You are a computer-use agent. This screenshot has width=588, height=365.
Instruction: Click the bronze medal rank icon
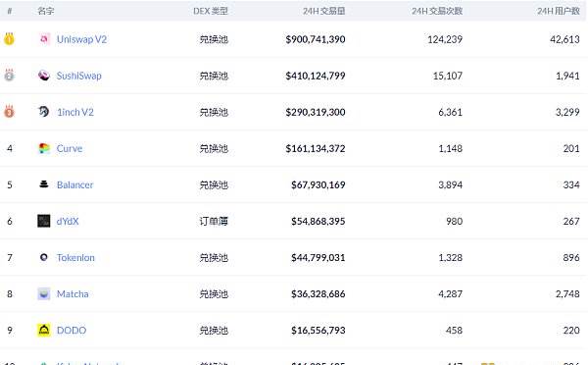tap(9, 112)
